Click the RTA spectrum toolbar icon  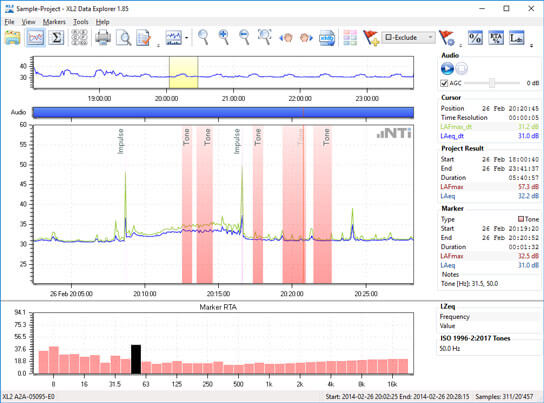click(496, 37)
